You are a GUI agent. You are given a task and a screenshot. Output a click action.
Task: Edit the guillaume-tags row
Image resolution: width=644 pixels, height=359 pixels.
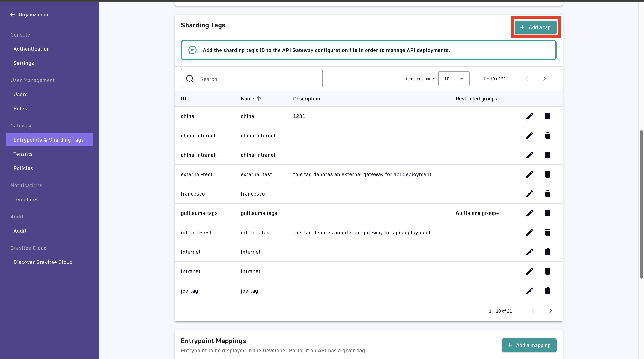tap(530, 213)
